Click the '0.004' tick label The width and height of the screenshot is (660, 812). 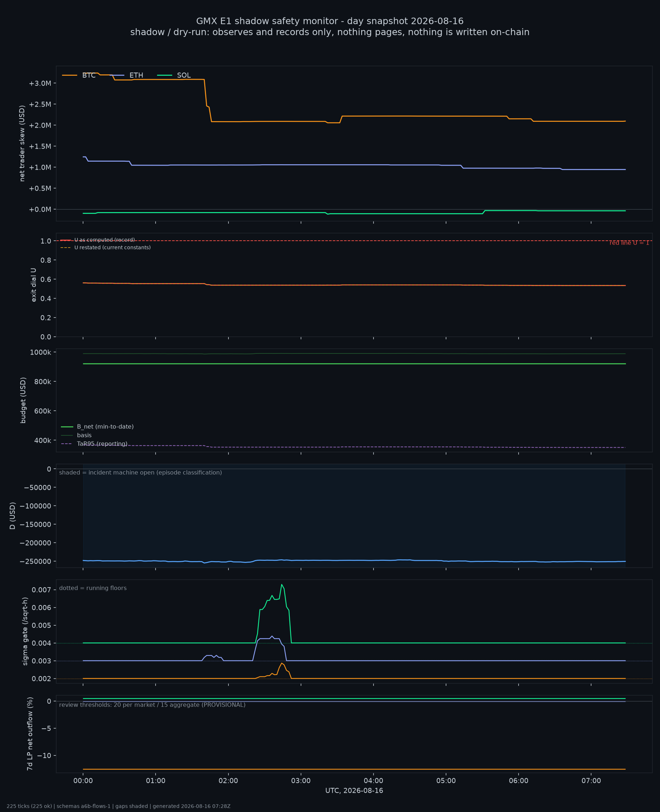(x=41, y=643)
